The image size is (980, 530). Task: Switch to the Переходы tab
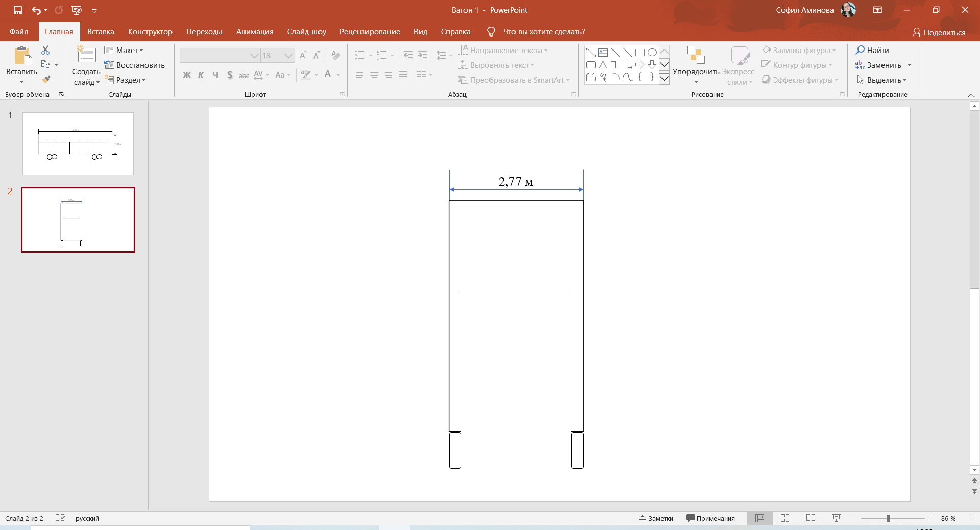pos(204,32)
